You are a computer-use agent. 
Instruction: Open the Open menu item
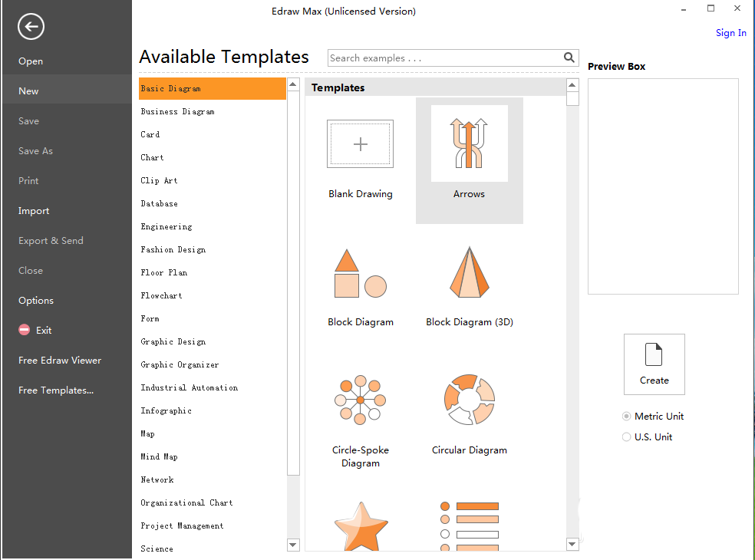point(31,61)
